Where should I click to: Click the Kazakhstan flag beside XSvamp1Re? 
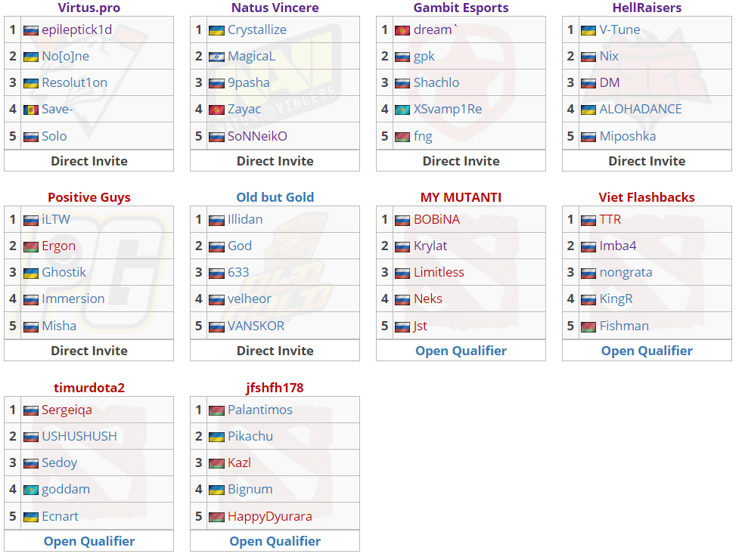(402, 110)
